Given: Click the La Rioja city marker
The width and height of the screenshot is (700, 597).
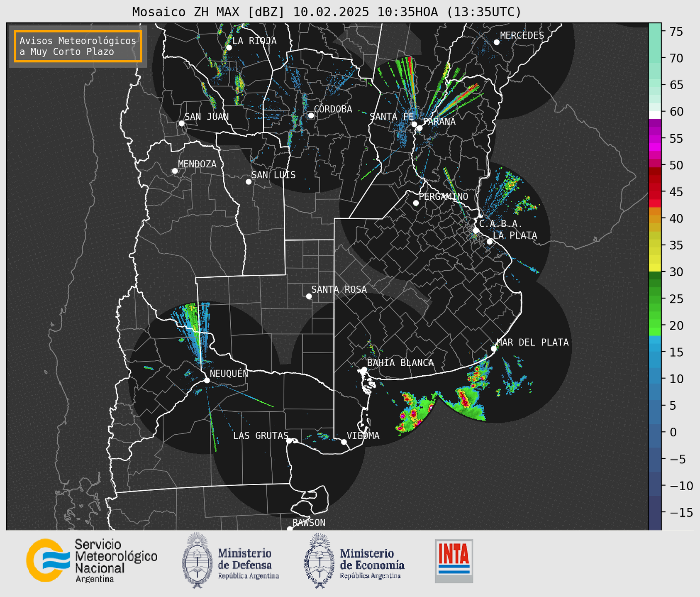Looking at the screenshot, I should [x=229, y=48].
